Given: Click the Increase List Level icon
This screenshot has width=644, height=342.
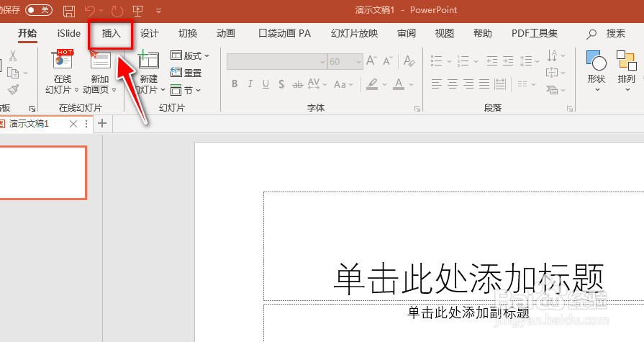Looking at the screenshot, I should click(x=508, y=61).
